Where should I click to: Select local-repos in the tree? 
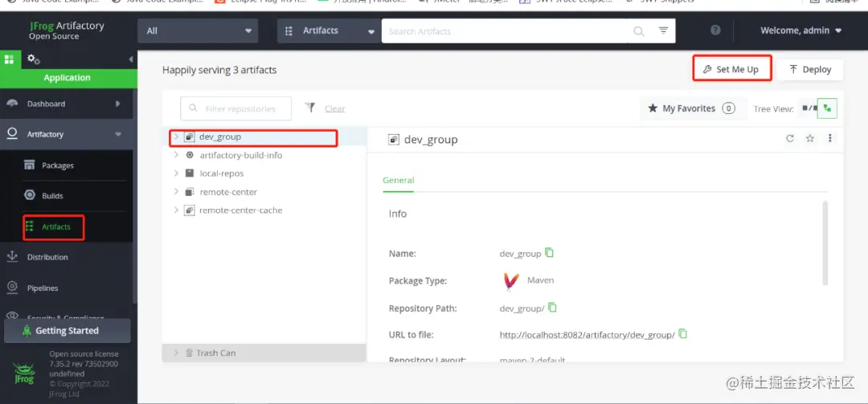click(x=222, y=173)
